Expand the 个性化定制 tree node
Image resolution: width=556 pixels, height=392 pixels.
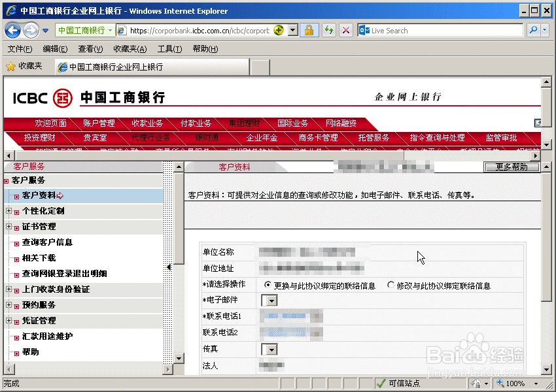click(x=9, y=210)
